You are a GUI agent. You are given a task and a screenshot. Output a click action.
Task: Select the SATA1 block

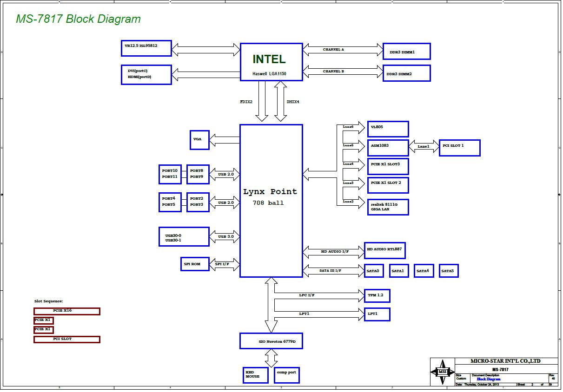click(x=399, y=271)
